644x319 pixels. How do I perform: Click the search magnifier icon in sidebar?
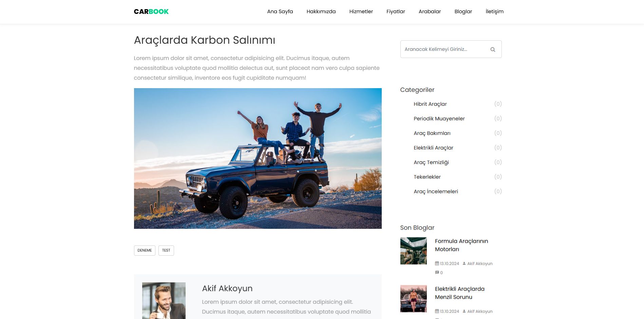click(492, 49)
